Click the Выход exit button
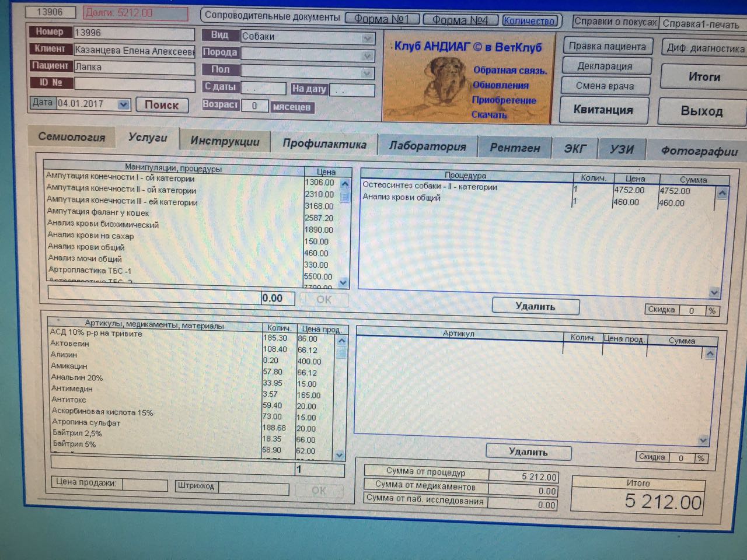Screen dimensions: 747x560 coord(702,111)
